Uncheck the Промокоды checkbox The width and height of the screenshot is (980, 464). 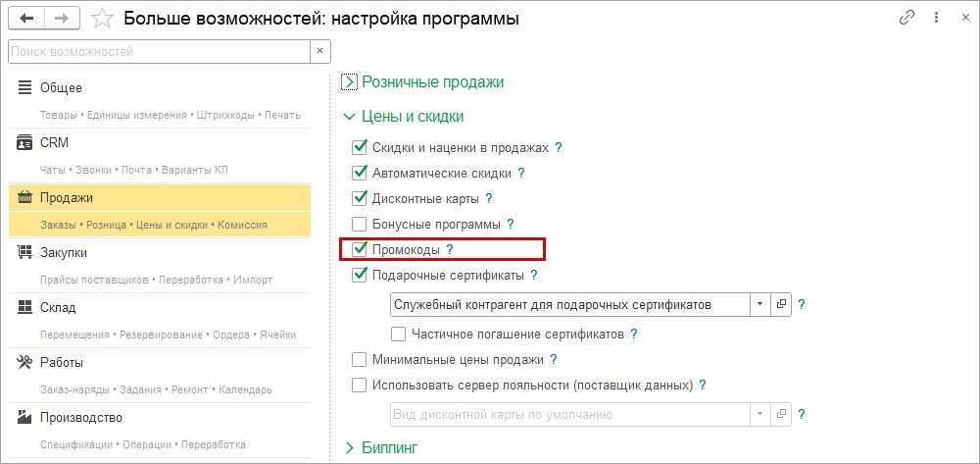pos(359,250)
